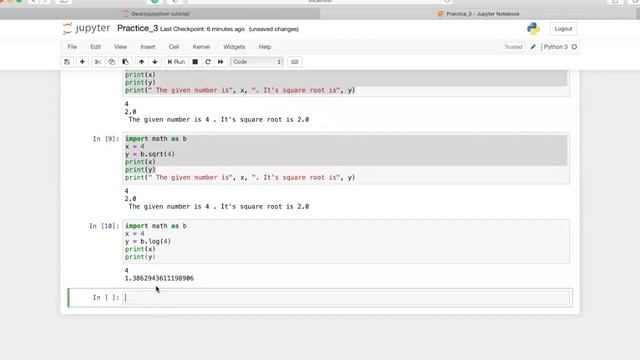Image resolution: width=640 pixels, height=360 pixels.
Task: Click the output 1.3862943611198906
Action: coord(159,278)
